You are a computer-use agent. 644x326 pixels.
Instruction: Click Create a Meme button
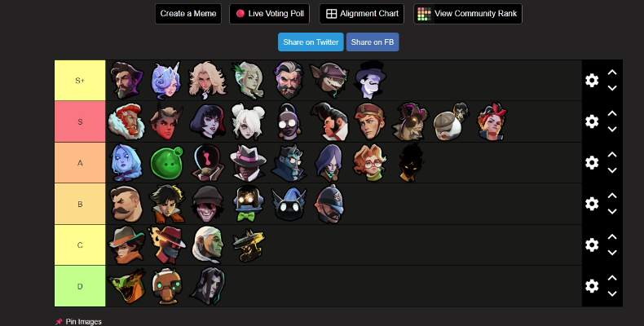pyautogui.click(x=188, y=14)
